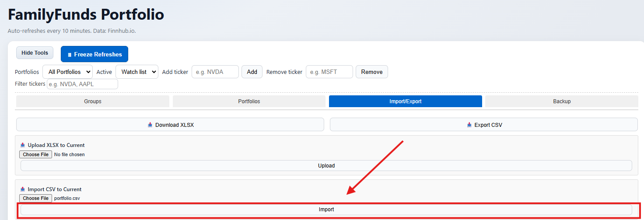Choose a file for the XLSX upload
This screenshot has height=220, width=644.
pos(35,154)
